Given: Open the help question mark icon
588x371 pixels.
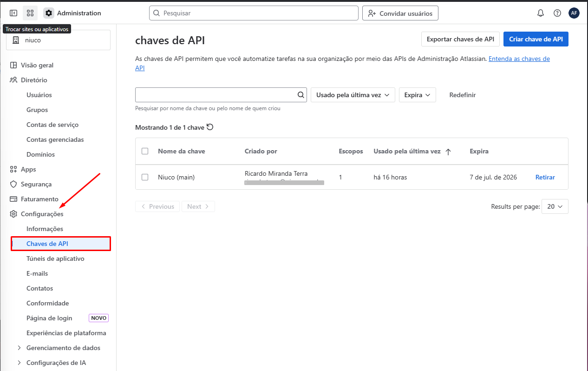Looking at the screenshot, I should point(557,13).
